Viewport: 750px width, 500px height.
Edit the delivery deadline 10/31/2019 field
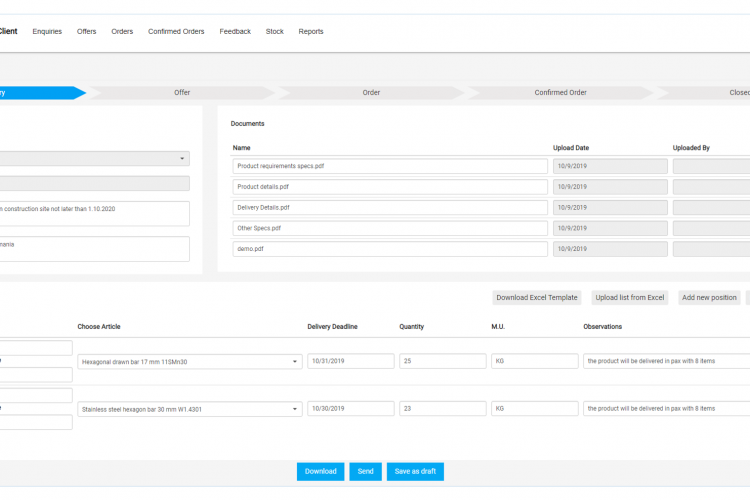(350, 361)
